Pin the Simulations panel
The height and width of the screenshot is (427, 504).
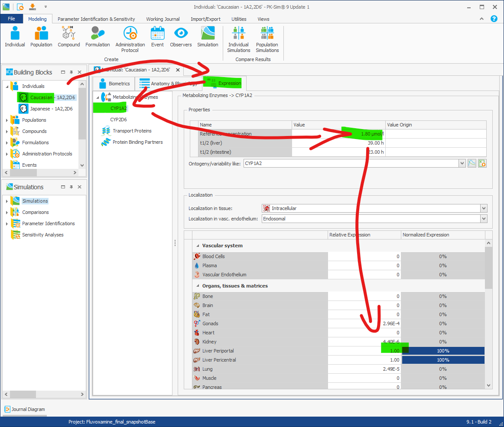tap(72, 187)
